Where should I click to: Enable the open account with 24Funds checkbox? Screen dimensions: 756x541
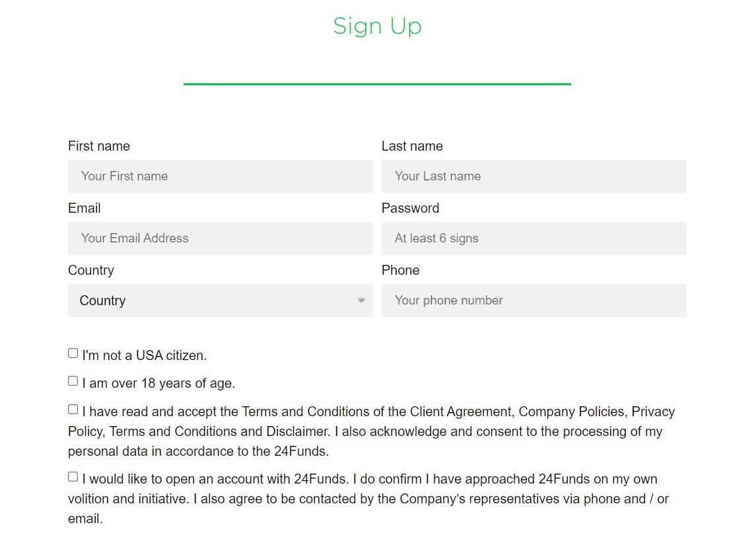[x=73, y=477]
